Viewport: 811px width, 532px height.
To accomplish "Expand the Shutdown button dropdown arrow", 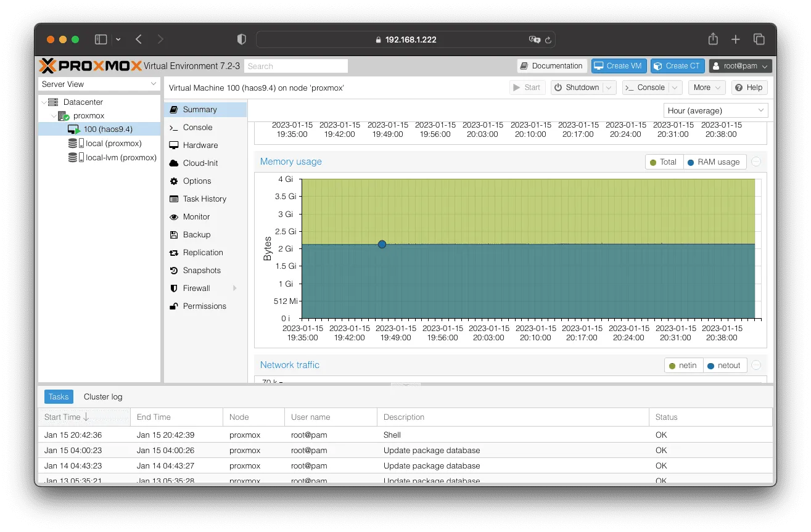I will (609, 88).
